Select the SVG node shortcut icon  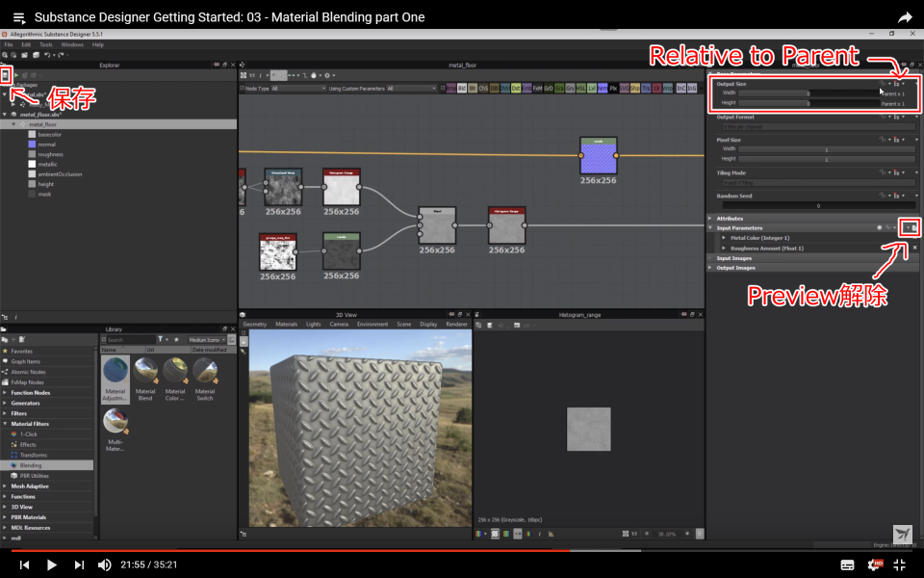pyautogui.click(x=624, y=88)
